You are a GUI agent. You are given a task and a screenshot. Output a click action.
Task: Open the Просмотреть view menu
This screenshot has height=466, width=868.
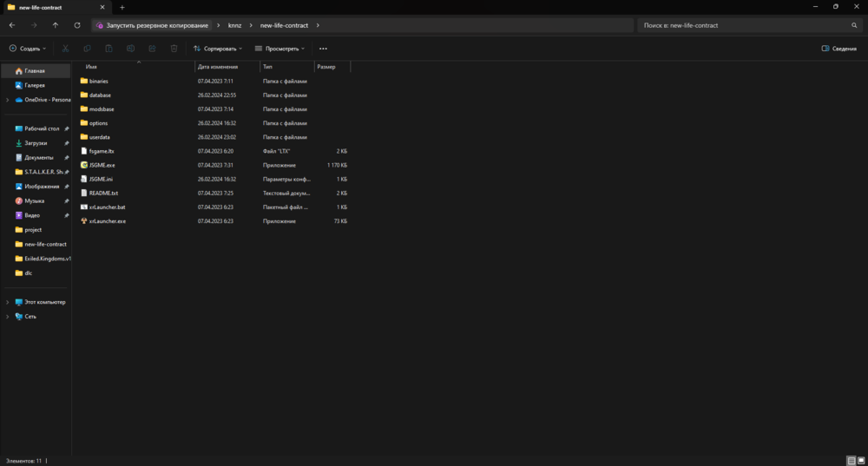(281, 49)
